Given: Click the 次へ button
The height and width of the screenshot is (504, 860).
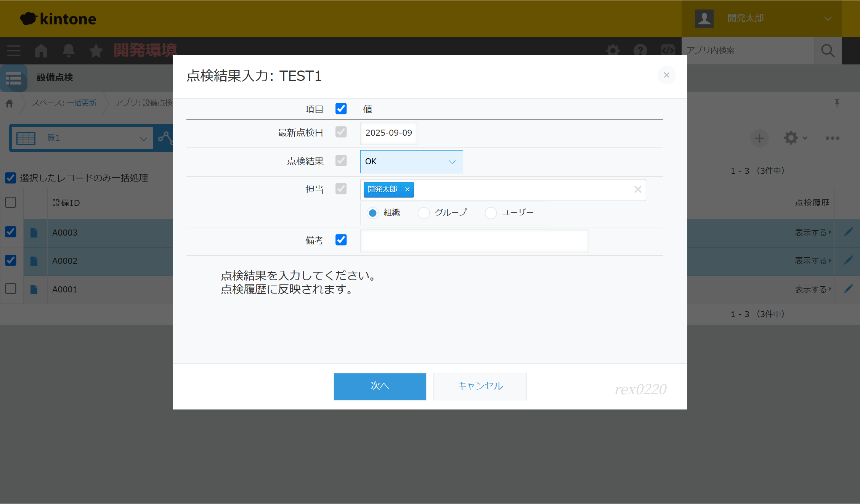Looking at the screenshot, I should pyautogui.click(x=380, y=386).
